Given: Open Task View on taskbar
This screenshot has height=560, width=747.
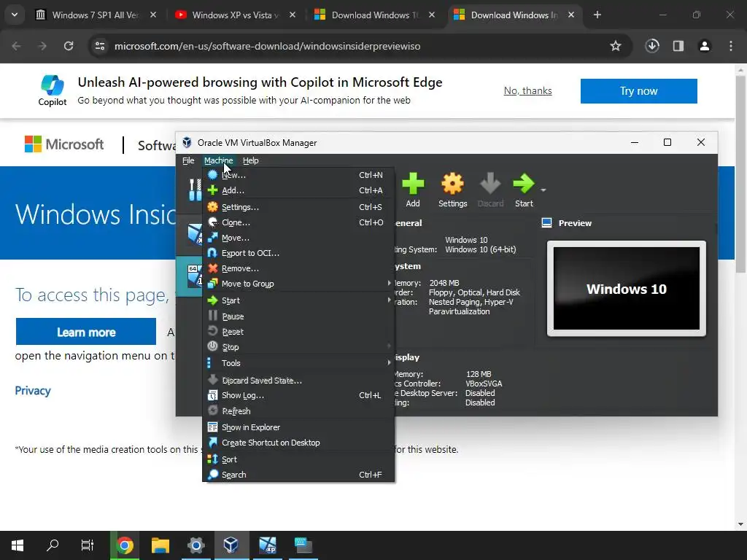Looking at the screenshot, I should tap(88, 545).
